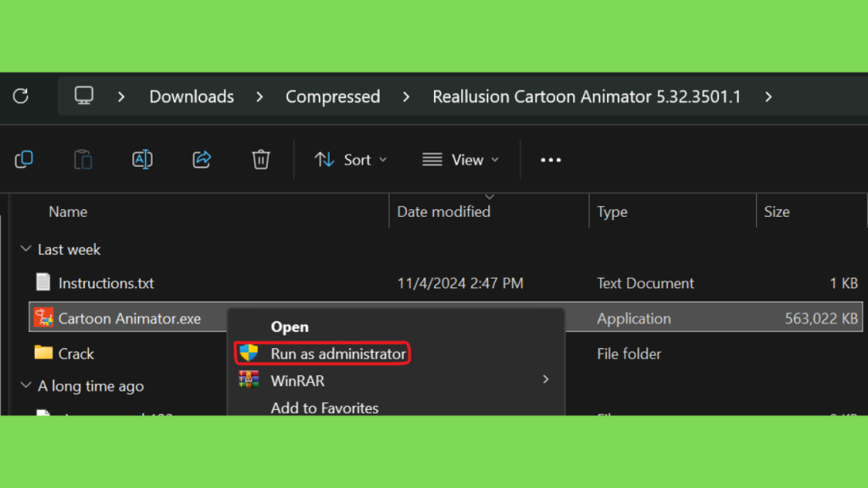Image resolution: width=868 pixels, height=488 pixels.
Task: Click Add to Favorites menu entry
Action: [325, 408]
